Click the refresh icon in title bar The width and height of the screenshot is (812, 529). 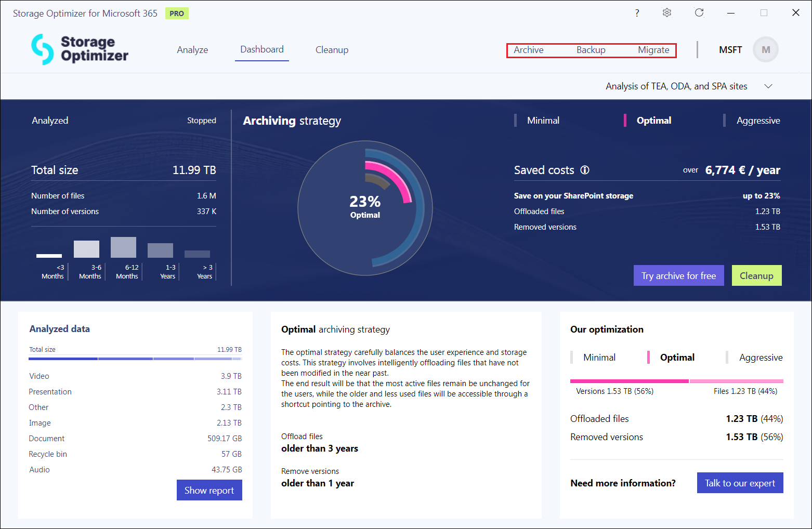pos(699,13)
